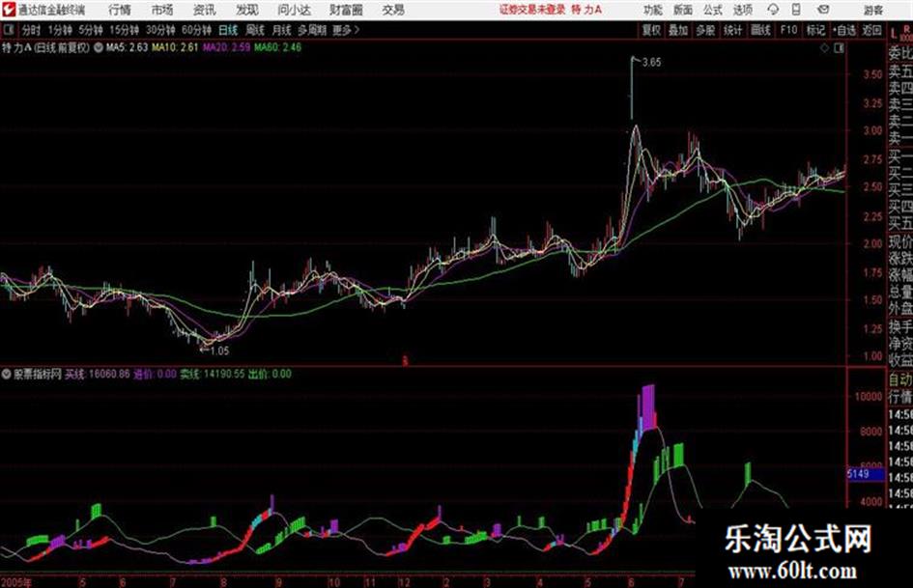
Task: Switch to 30分钟 chart period
Action: 160,30
